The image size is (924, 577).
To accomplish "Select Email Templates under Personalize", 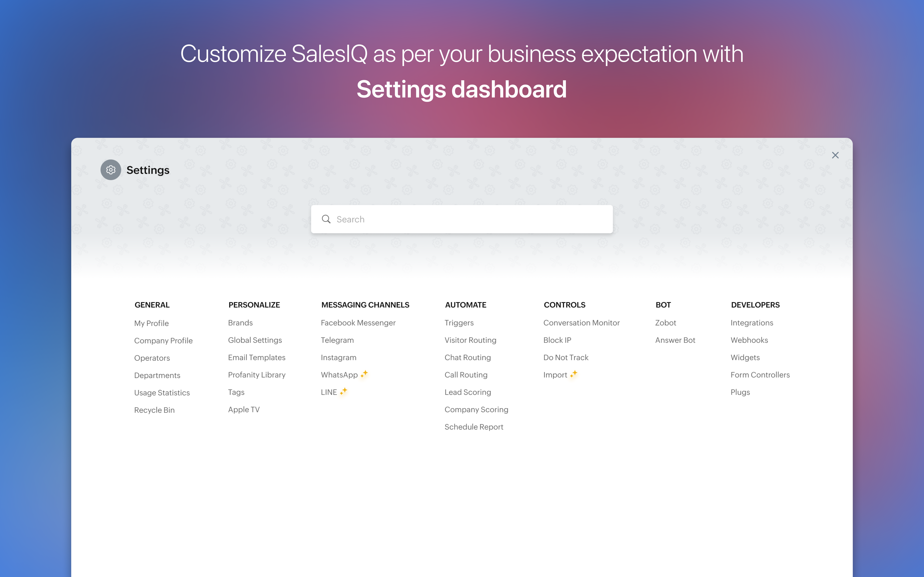I will (x=257, y=358).
